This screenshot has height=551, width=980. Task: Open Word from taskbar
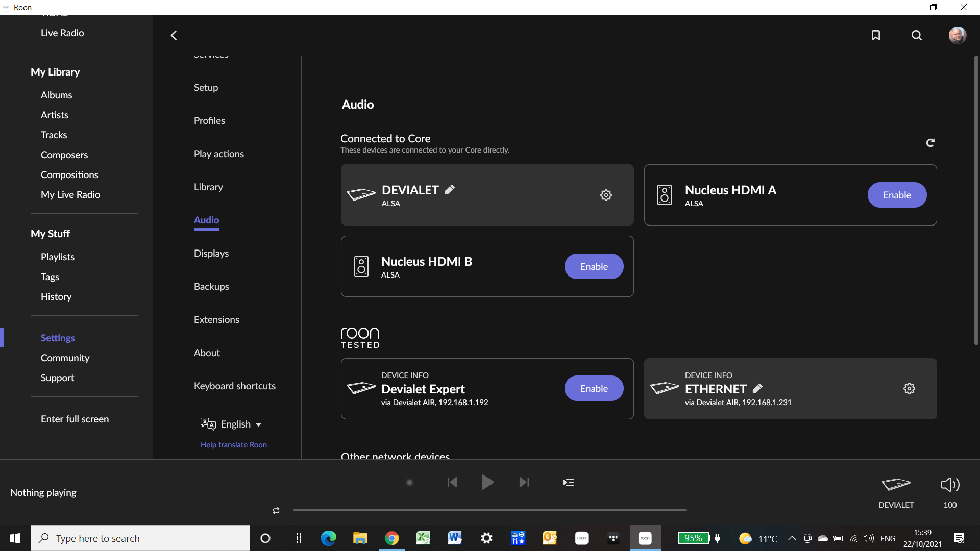[455, 538]
